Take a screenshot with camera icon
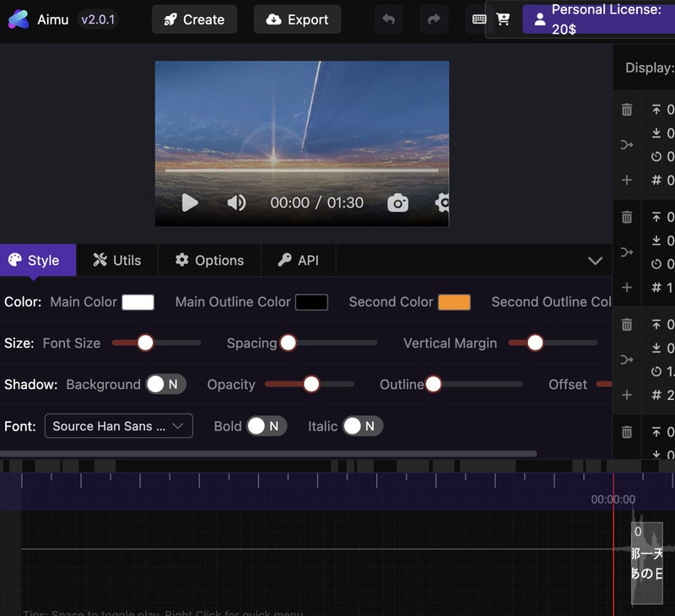675x616 pixels. click(397, 203)
